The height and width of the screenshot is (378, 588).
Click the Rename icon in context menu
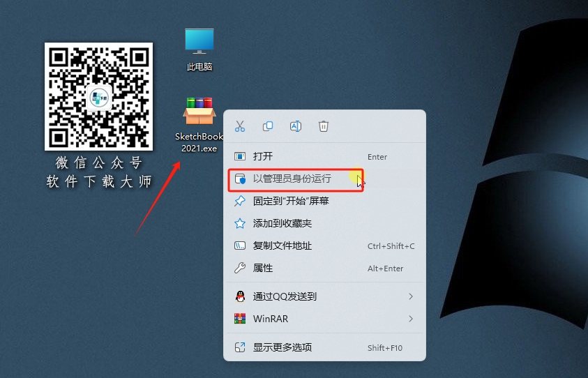(296, 126)
